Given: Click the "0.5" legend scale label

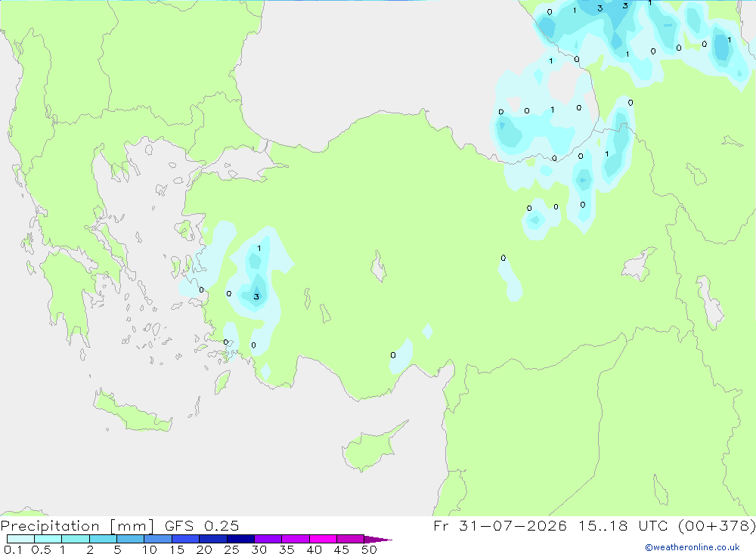Looking at the screenshot, I should 41,549.
